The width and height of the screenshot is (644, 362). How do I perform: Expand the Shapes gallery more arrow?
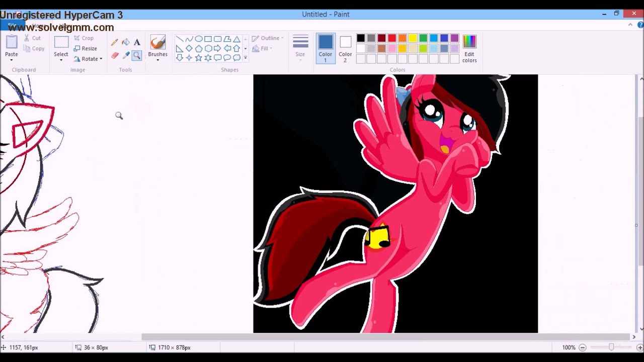tap(246, 58)
